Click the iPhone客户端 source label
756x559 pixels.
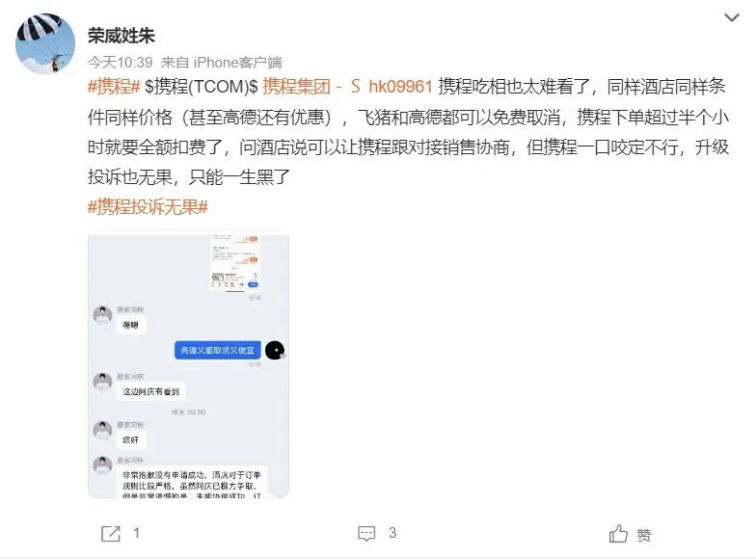237,62
